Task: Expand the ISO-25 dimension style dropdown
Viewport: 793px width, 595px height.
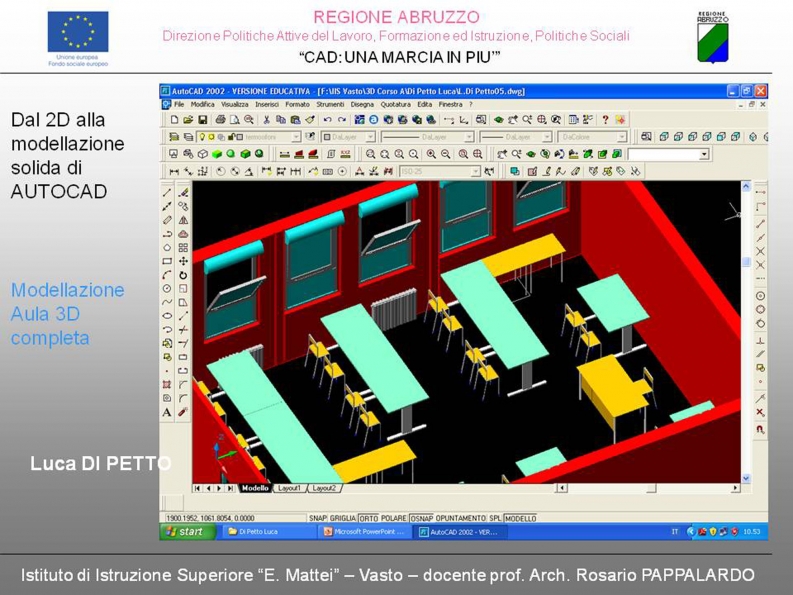Action: pyautogui.click(x=440, y=172)
